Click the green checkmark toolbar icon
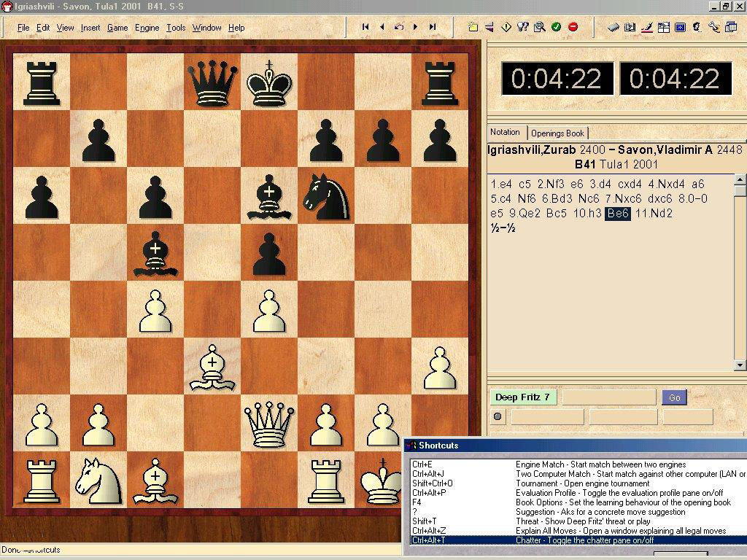Screen dimensions: 747x560 [x=556, y=27]
